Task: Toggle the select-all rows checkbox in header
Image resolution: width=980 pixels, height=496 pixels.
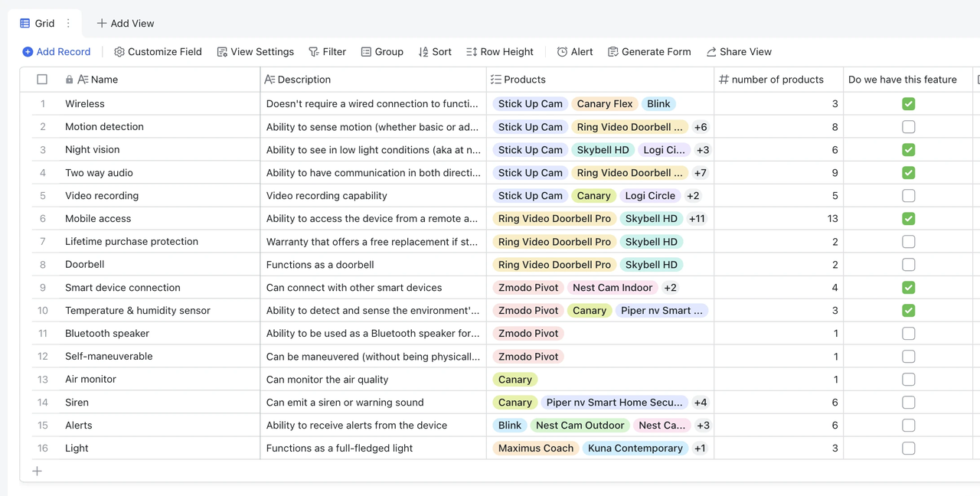Action: (42, 80)
